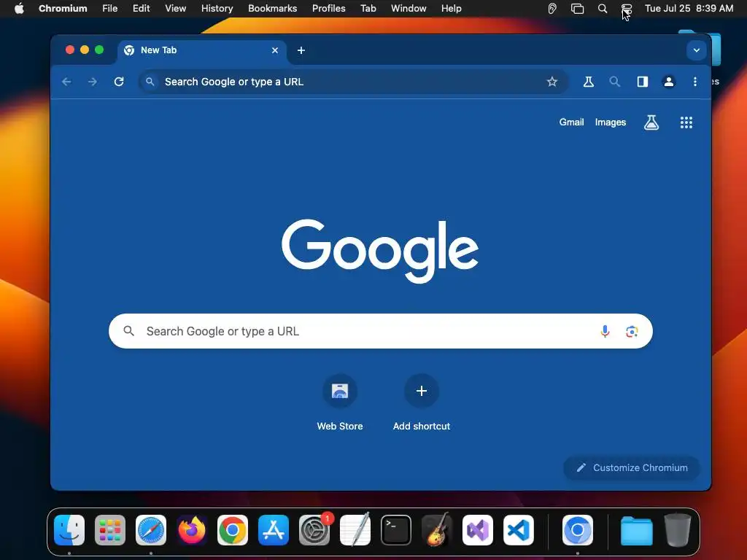
Task: Open the Chromium app menu
Action: (63, 9)
